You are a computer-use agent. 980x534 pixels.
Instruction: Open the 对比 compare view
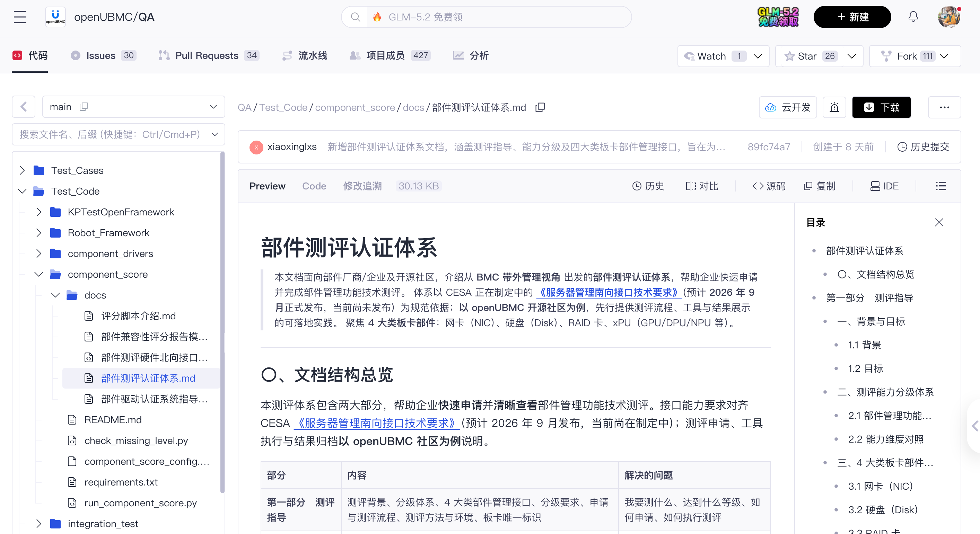(702, 186)
